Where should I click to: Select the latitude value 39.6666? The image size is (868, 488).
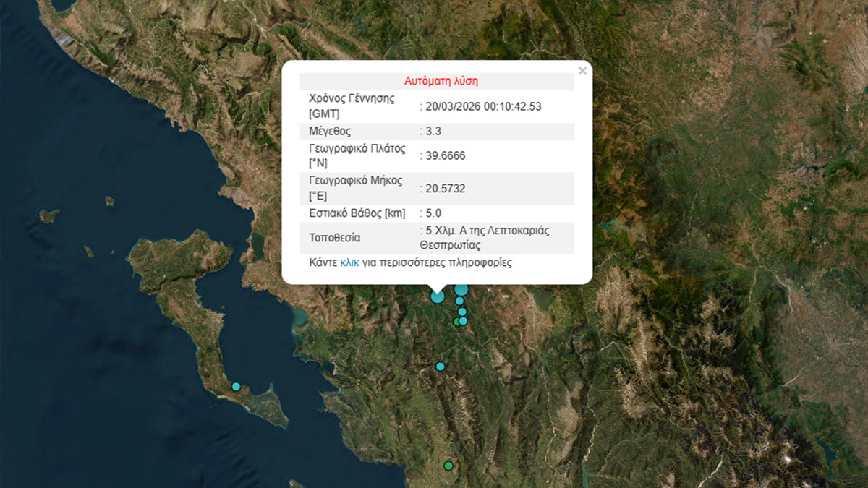(445, 155)
